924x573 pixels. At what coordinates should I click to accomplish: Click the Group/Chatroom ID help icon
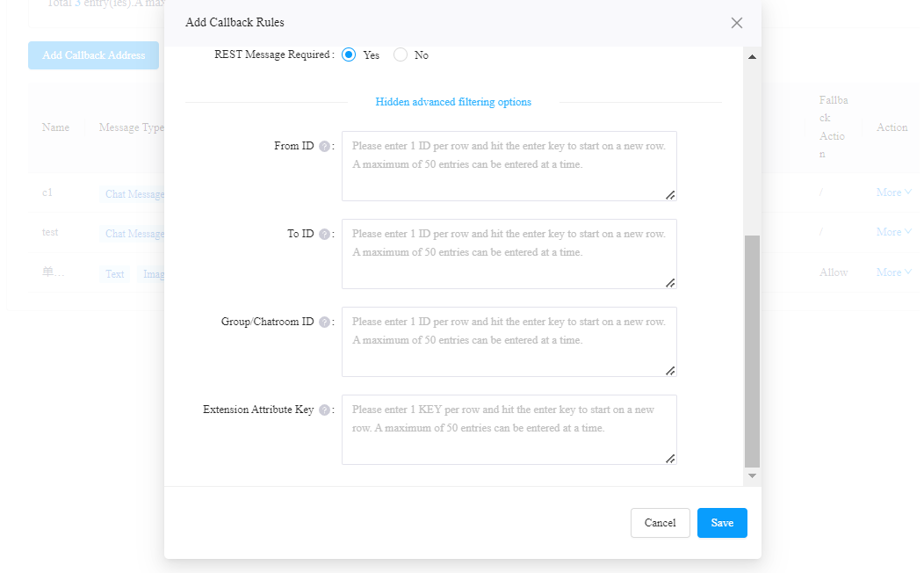[x=324, y=322]
